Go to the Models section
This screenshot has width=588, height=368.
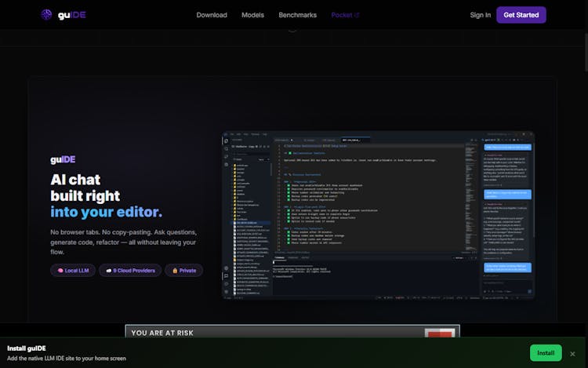coord(252,15)
